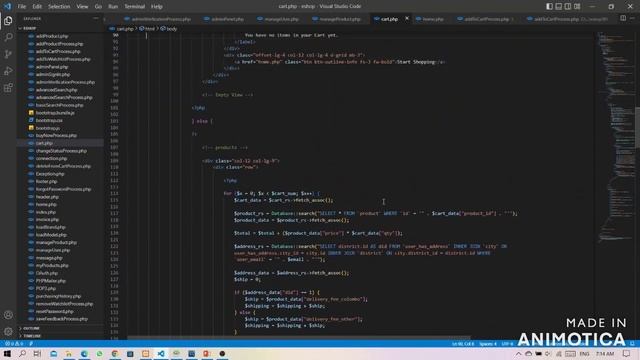The image size is (640, 360).
Task: Switch to adminVerificationProcess.php tab
Action: coord(158,19)
